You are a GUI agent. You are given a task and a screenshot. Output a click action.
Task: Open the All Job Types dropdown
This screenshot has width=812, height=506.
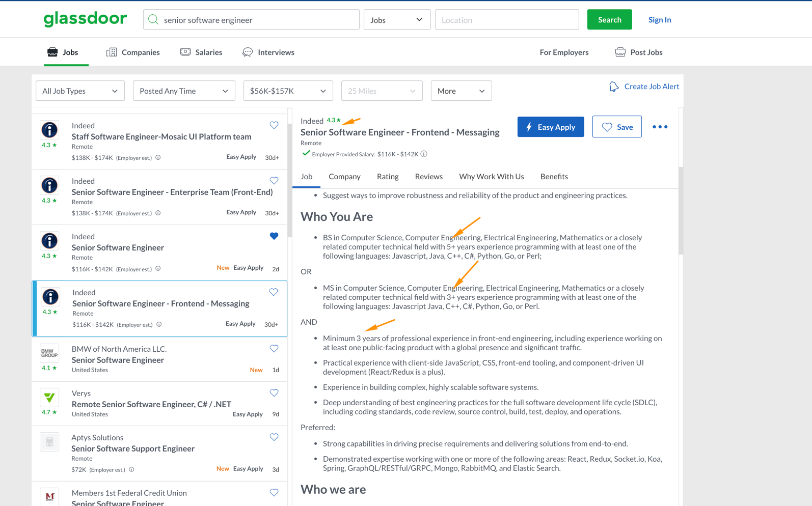(80, 91)
